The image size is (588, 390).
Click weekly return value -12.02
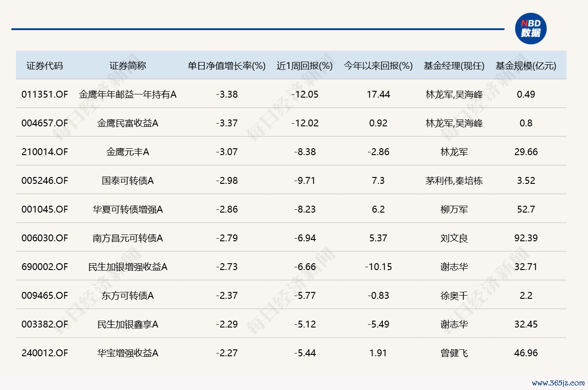click(305, 123)
